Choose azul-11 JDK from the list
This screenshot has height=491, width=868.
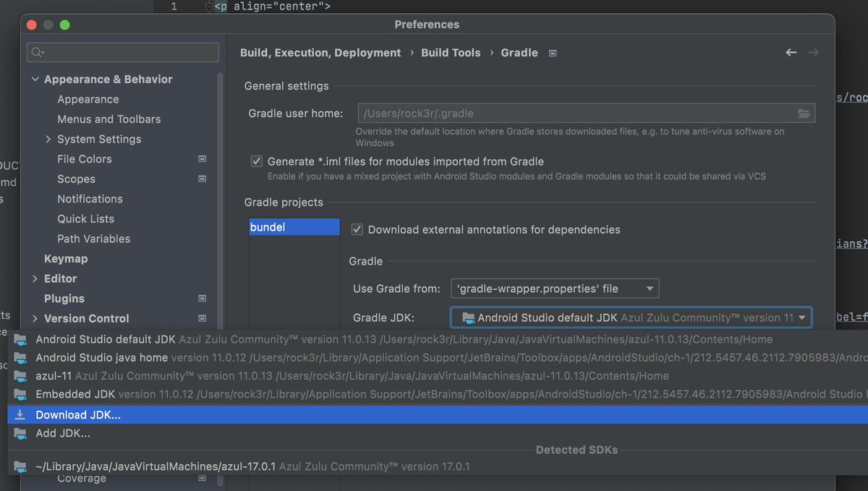click(438, 376)
